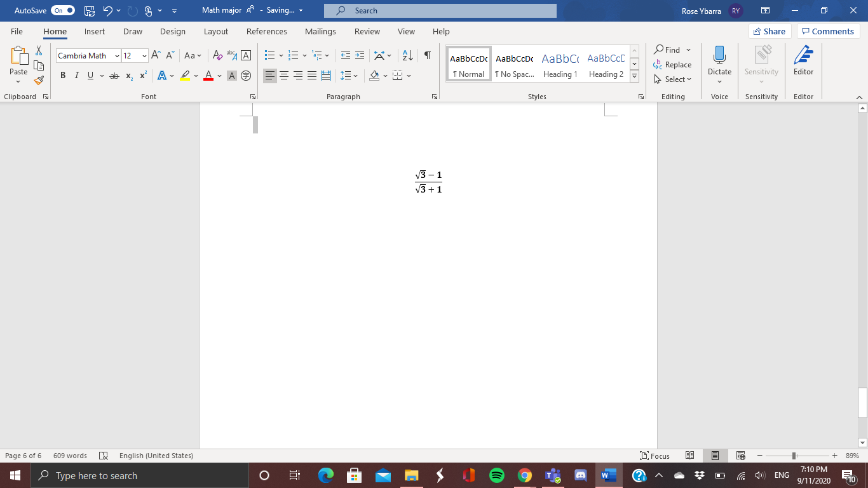Viewport: 868px width, 488px height.
Task: Switch to the Insert tab
Action: pos(95,31)
